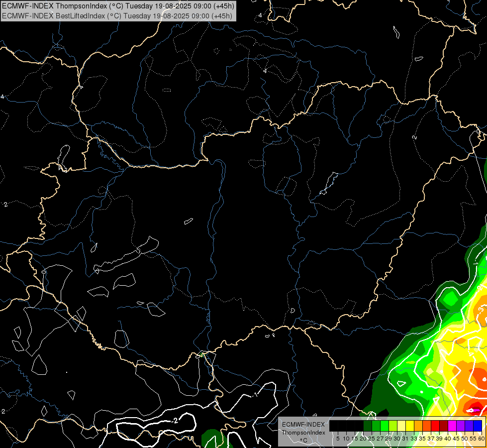Viewport: 487px width, 448px height.
Task: Click the legend scale value '5'
Action: 338,439
